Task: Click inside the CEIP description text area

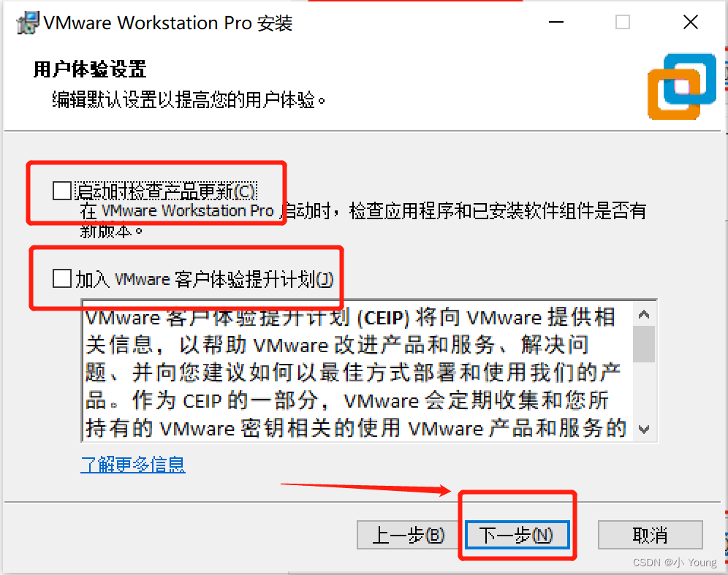Action: 357,371
